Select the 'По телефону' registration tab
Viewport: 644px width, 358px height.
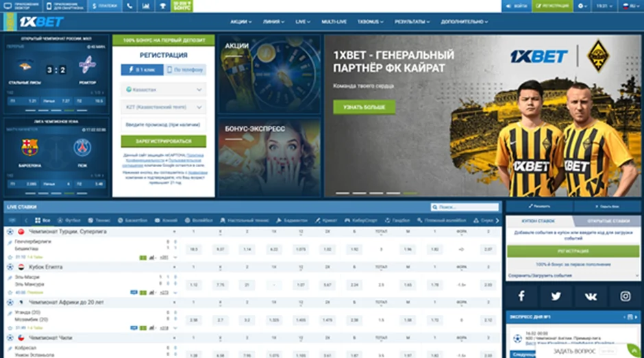click(x=185, y=70)
